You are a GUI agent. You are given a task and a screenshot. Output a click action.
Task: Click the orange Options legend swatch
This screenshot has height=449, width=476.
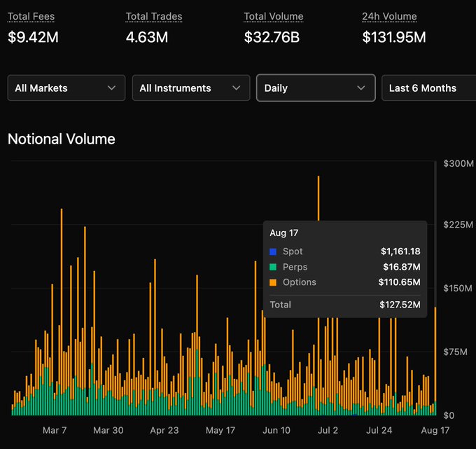pyautogui.click(x=273, y=282)
